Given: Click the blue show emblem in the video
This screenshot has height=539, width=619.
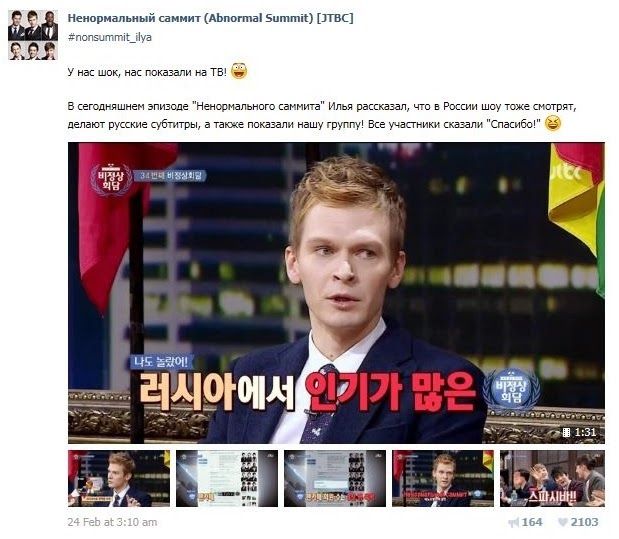Looking at the screenshot, I should (x=512, y=391).
